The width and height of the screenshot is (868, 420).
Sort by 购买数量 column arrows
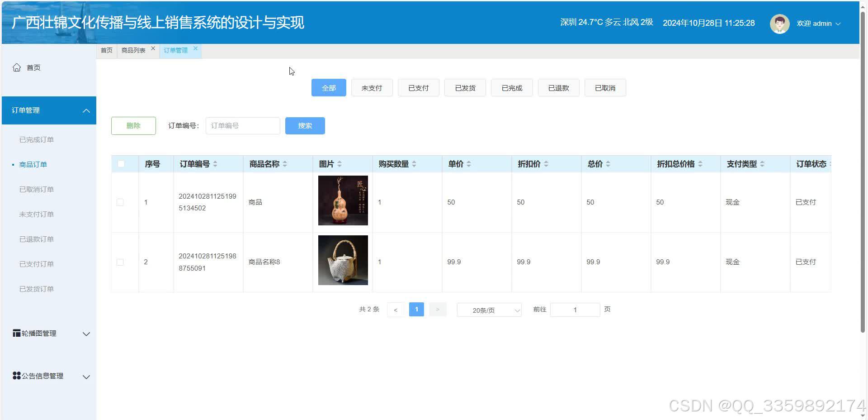click(x=414, y=164)
